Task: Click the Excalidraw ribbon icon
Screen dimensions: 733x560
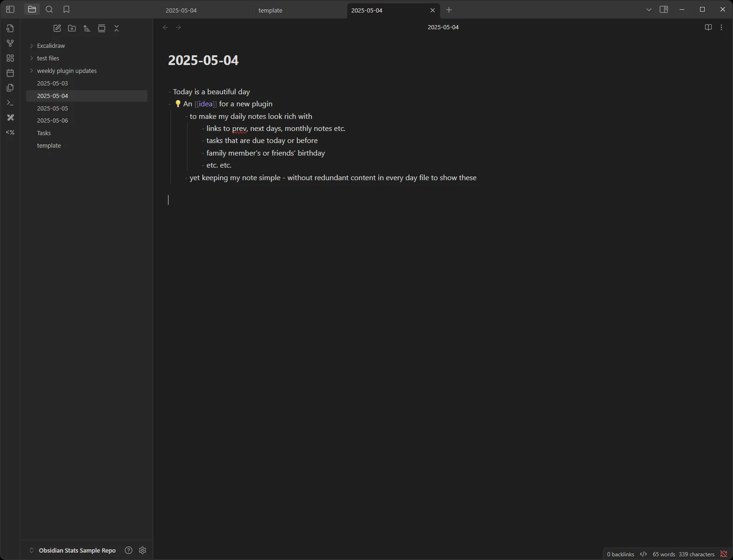Action: tap(10, 117)
